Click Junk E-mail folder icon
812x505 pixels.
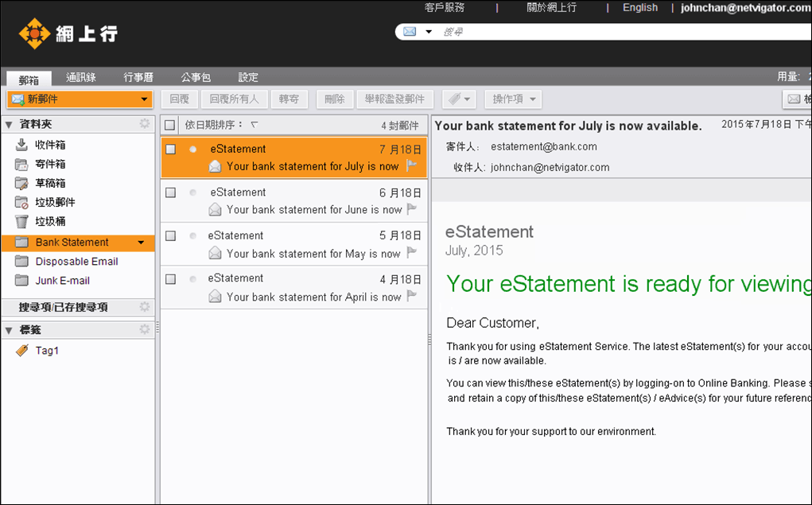tap(21, 280)
